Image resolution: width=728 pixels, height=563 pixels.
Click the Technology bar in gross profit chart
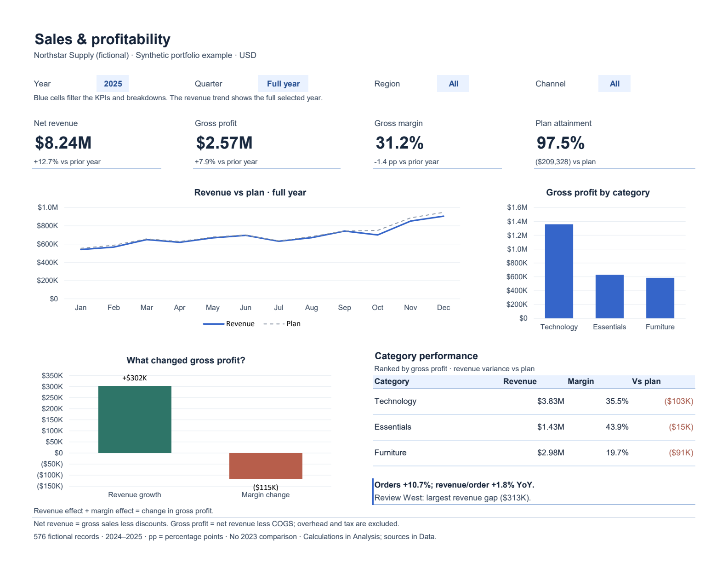[x=559, y=271]
